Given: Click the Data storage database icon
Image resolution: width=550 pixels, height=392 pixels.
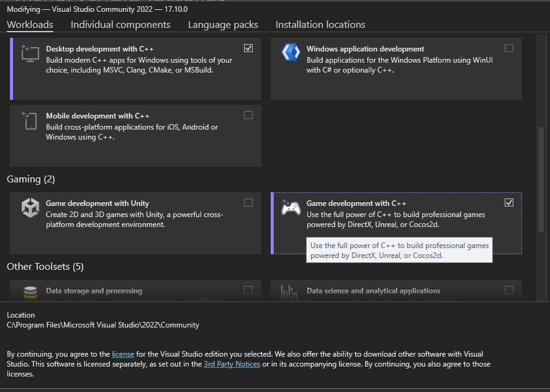Looking at the screenshot, I should (30, 292).
